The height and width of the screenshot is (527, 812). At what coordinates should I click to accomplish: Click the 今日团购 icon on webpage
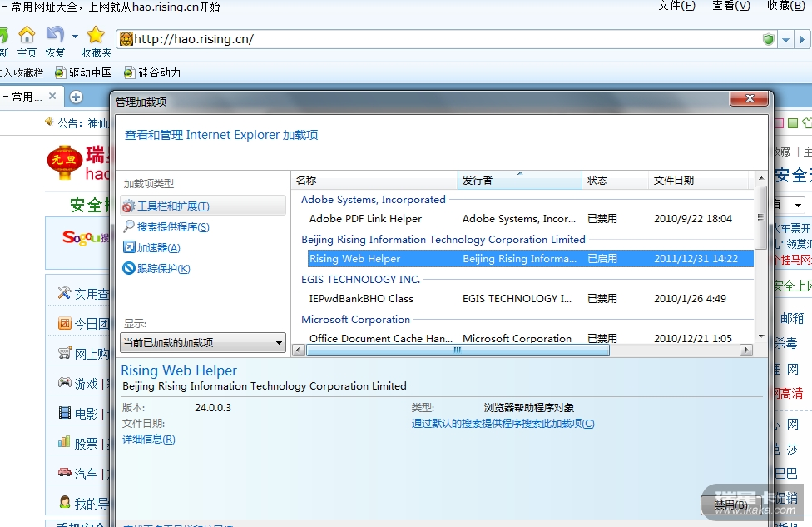click(64, 323)
